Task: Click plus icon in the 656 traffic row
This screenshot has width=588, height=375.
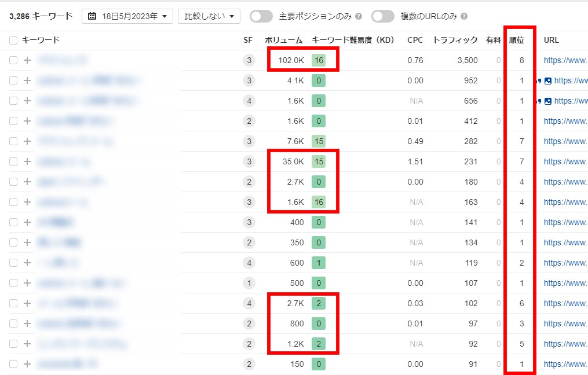Action: tap(27, 100)
